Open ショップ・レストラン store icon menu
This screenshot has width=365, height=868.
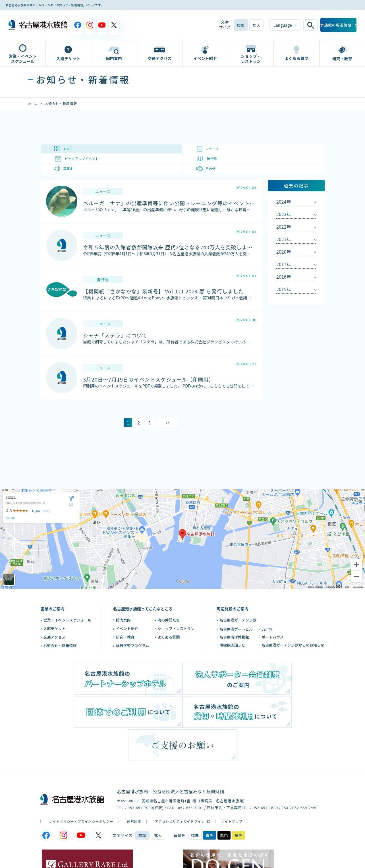point(251,54)
